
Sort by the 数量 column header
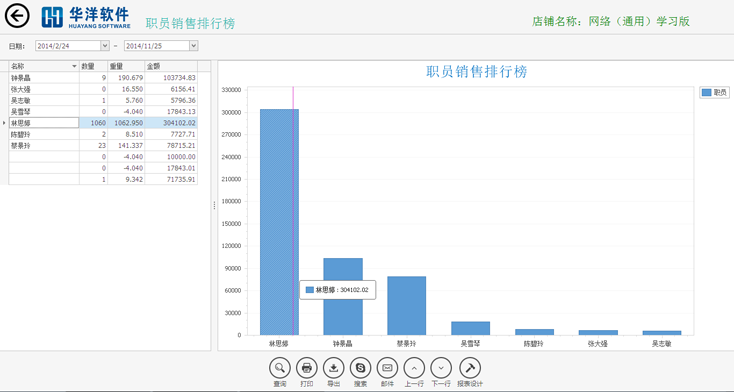coord(94,67)
